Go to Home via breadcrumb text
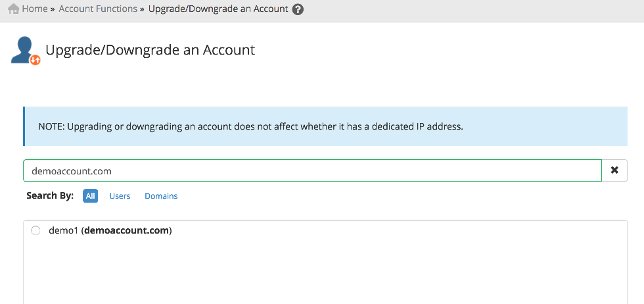The height and width of the screenshot is (304, 644). [x=35, y=9]
